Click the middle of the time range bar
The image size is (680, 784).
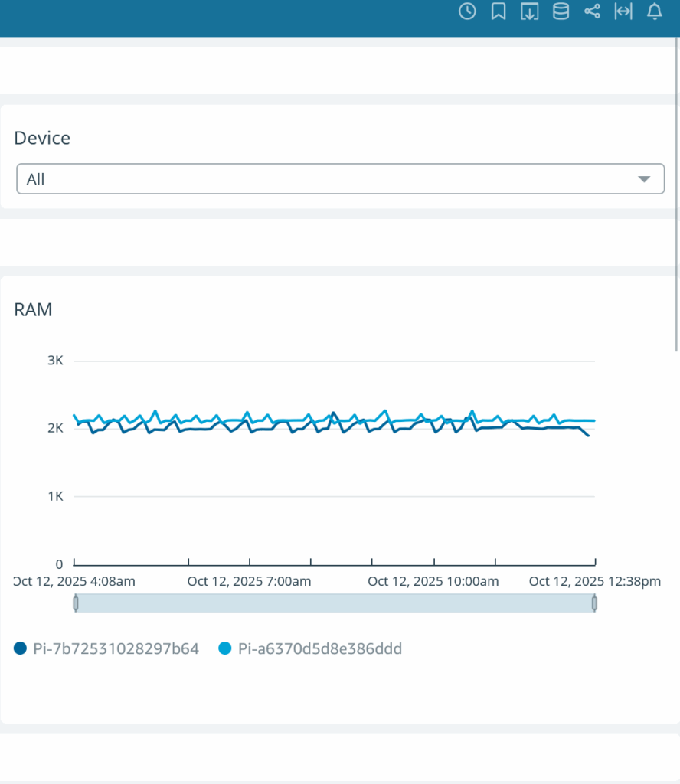click(x=335, y=603)
